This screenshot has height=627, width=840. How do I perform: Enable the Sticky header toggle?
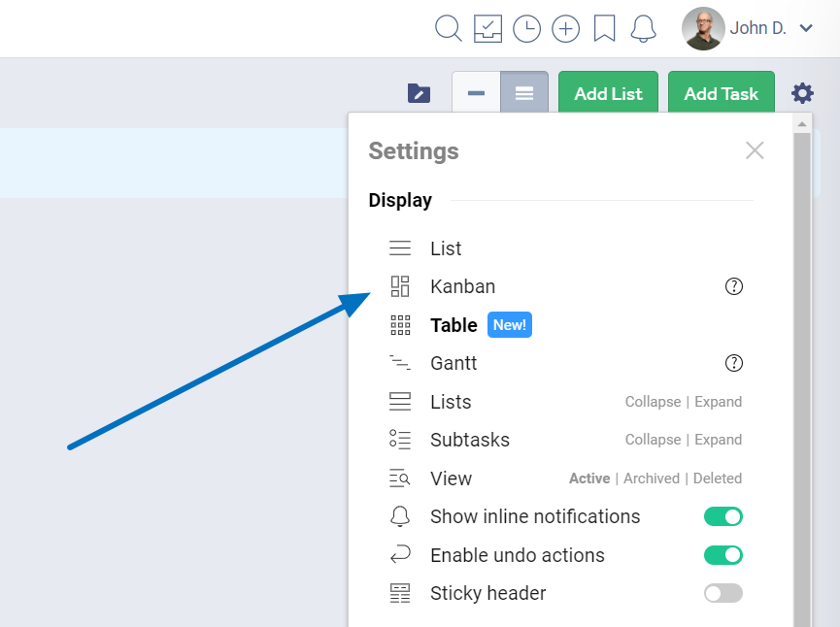tap(722, 593)
